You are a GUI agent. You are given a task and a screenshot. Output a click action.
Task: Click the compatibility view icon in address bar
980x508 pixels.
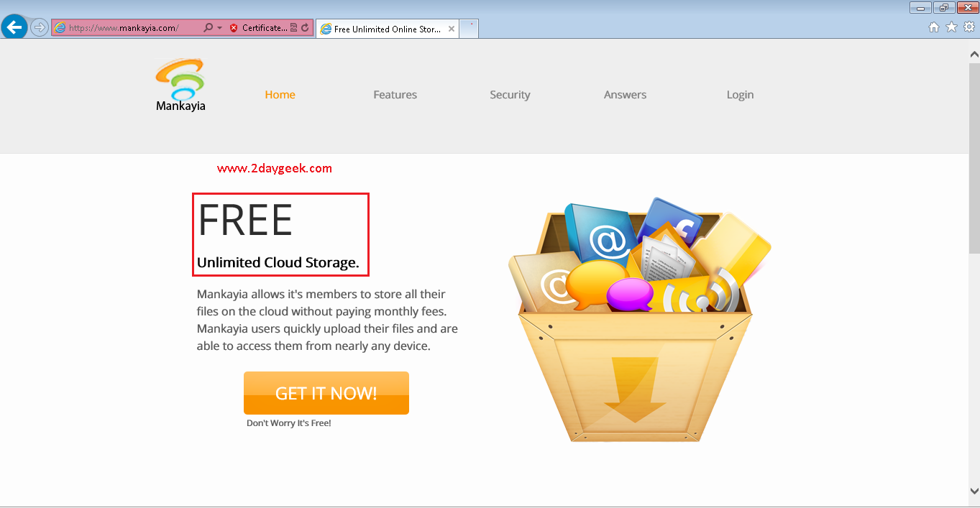click(293, 28)
